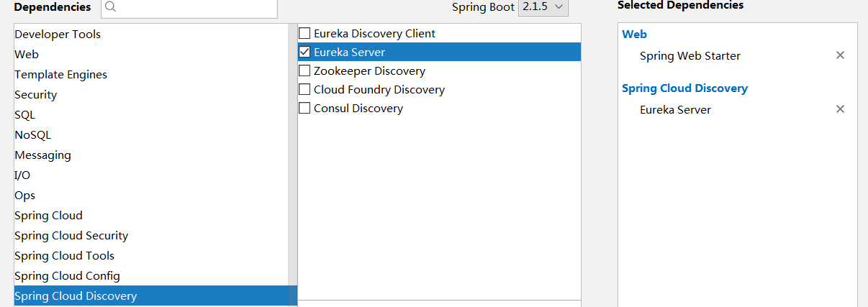
Task: Select the Spring Cloud category
Action: [150, 216]
